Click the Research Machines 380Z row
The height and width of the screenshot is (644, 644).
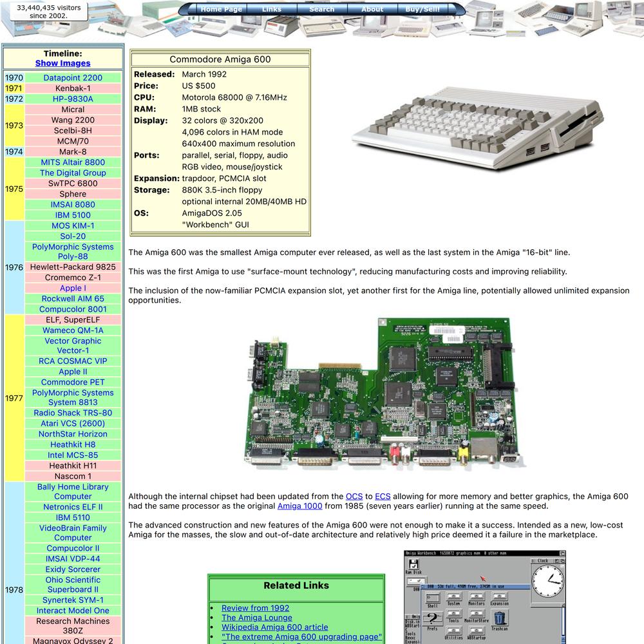click(x=73, y=626)
